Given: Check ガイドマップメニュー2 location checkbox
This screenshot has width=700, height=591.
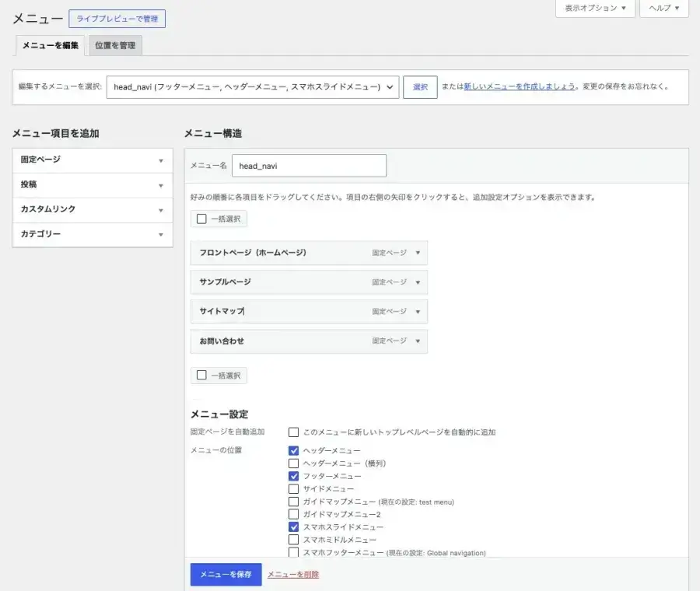Looking at the screenshot, I should coord(293,514).
